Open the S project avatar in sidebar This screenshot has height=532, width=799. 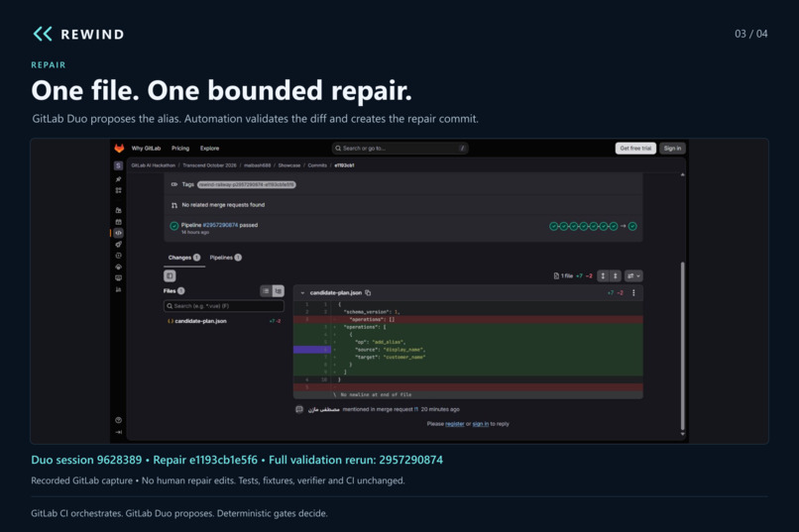tap(118, 166)
